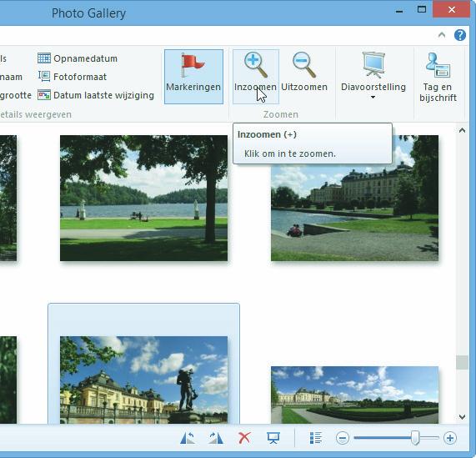
Task: Click the minus button beside the zoom slider
Action: tap(343, 438)
